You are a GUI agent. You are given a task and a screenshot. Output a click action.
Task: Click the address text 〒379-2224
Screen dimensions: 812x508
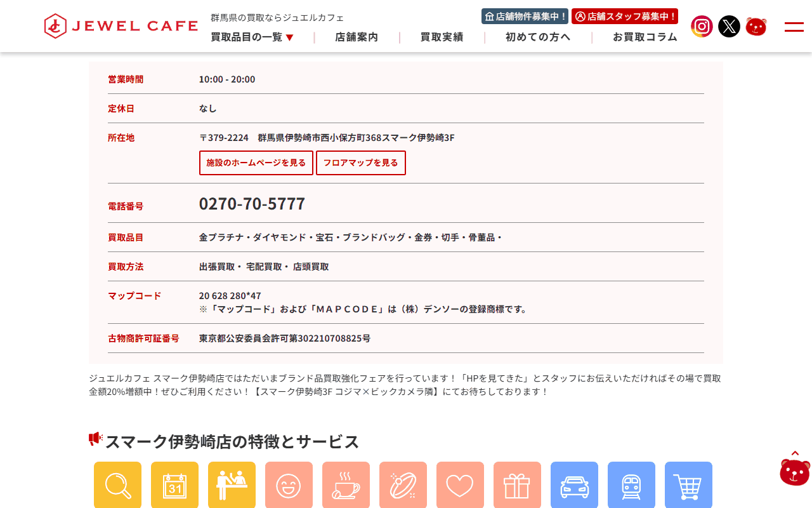click(x=224, y=138)
